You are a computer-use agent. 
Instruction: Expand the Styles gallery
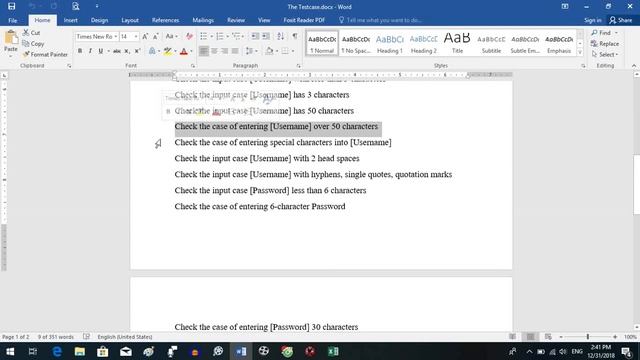[x=580, y=53]
